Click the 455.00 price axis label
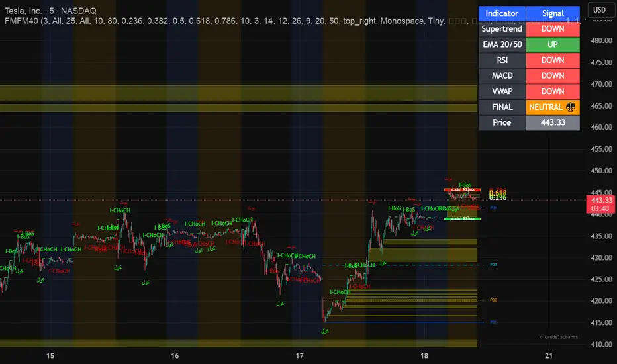 point(601,149)
